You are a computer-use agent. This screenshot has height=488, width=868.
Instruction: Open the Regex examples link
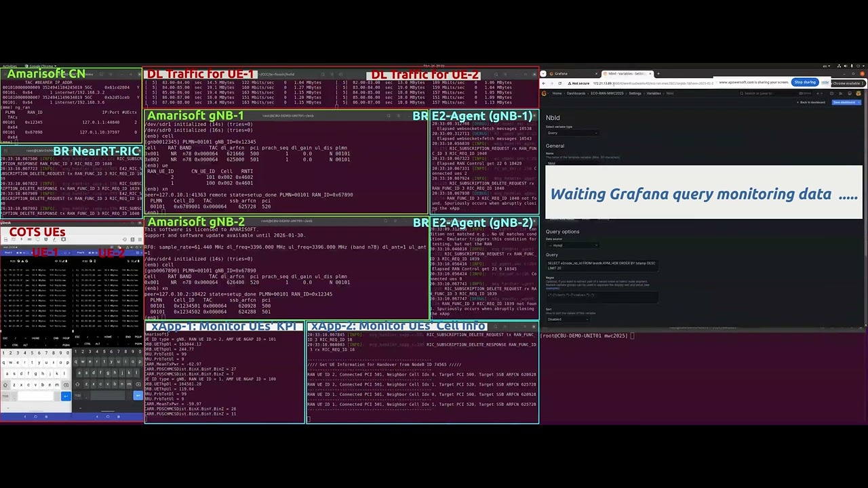point(553,288)
